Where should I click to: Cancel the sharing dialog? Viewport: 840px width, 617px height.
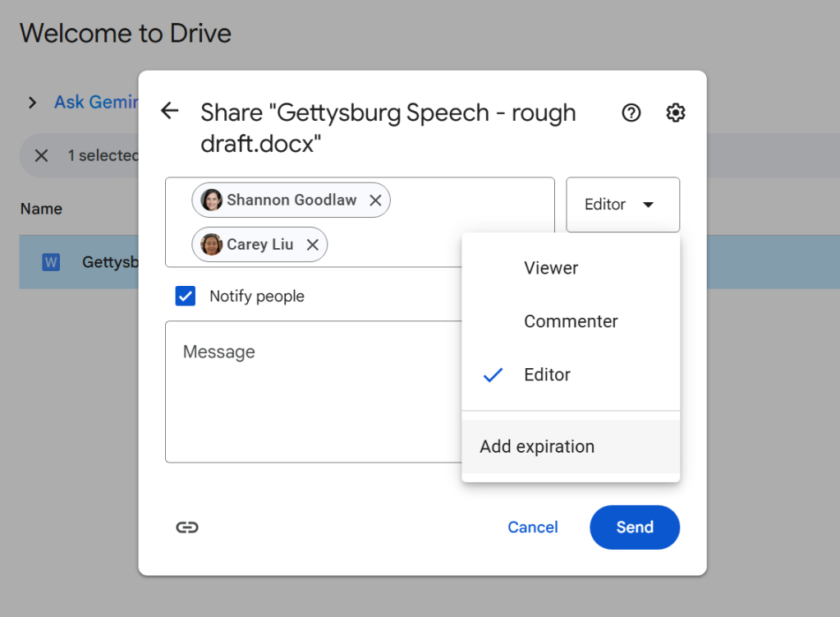[532, 527]
